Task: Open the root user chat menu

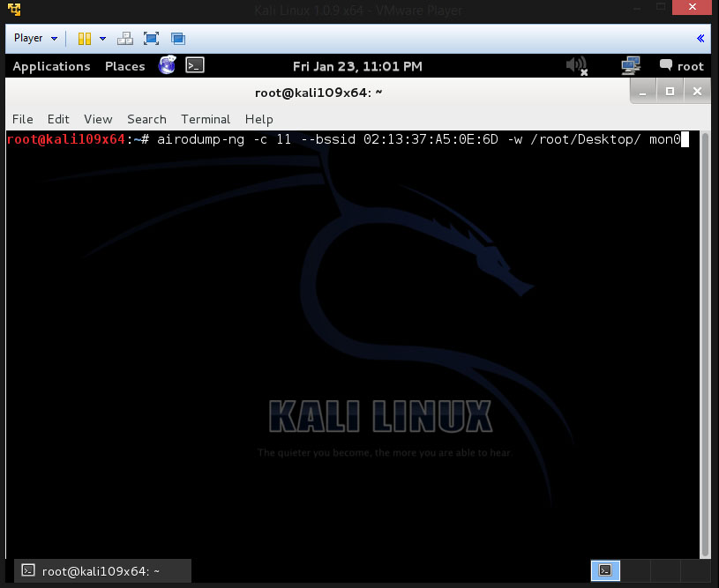Action: [681, 66]
